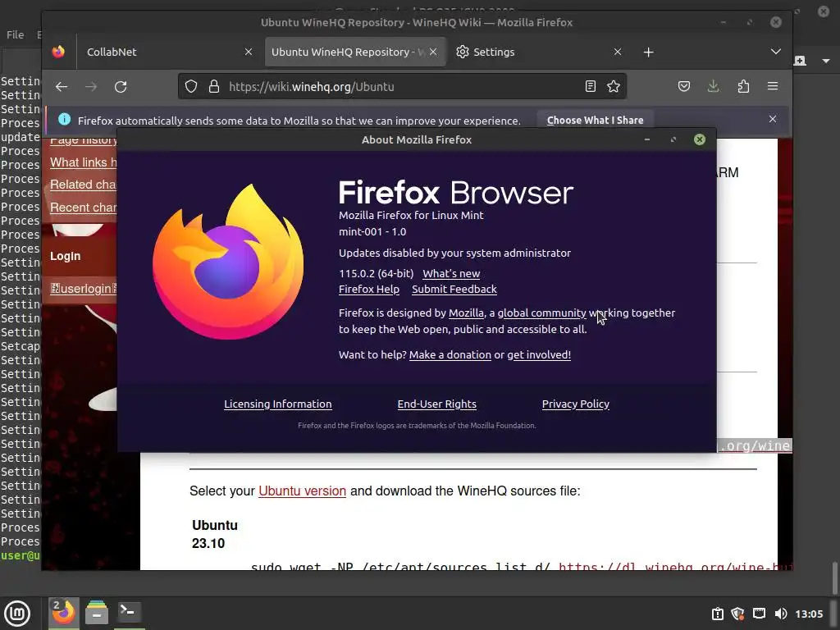840x630 pixels.
Task: Minimize the About Mozilla Firefox dialog
Action: point(647,139)
